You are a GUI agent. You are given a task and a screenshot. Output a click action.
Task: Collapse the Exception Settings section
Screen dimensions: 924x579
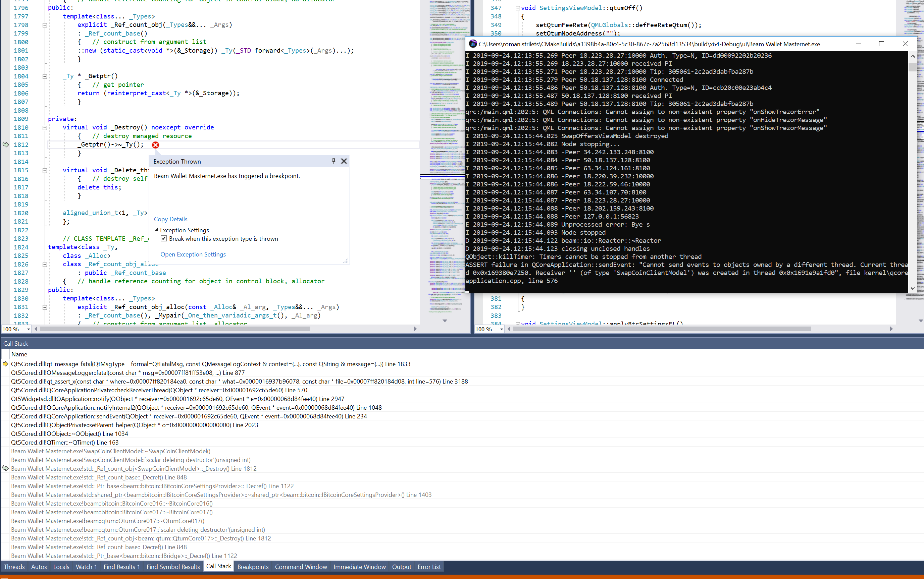pyautogui.click(x=156, y=230)
